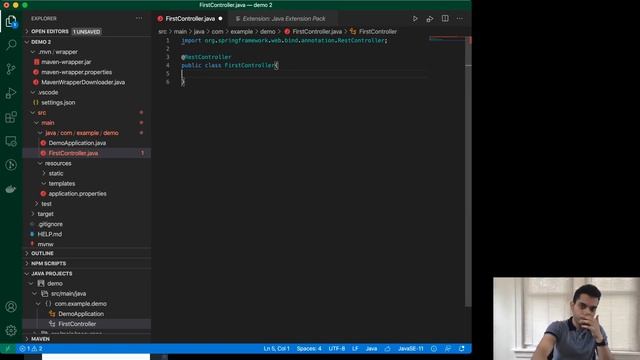Open the Git timeline activity icon

[11, 165]
